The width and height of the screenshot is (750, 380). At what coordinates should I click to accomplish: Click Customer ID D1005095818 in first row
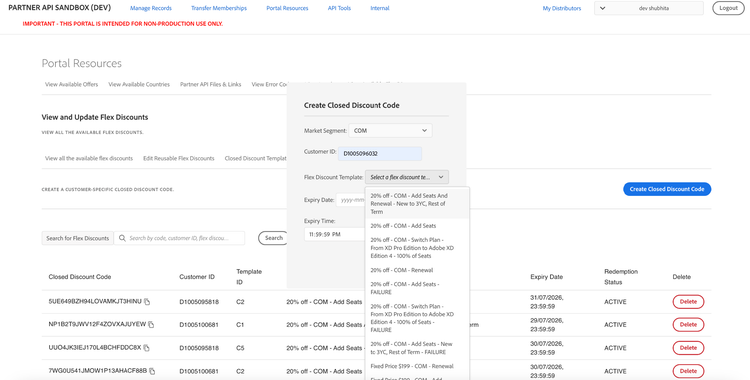click(x=199, y=302)
